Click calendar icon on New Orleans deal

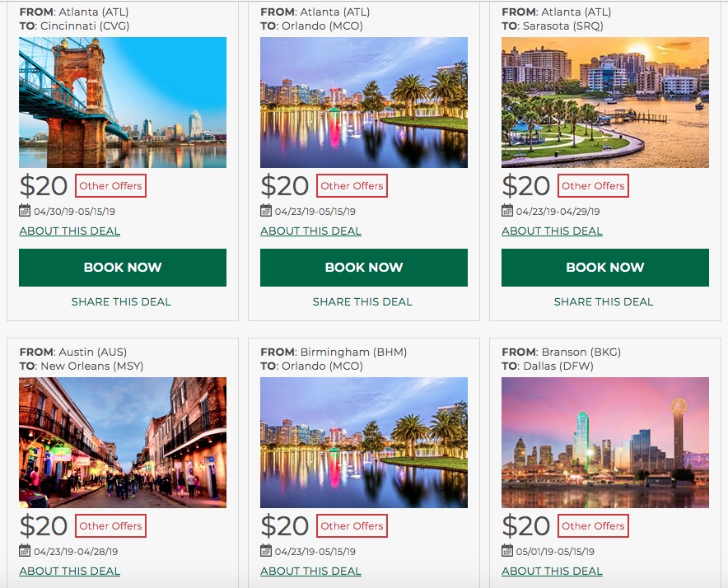(25, 551)
